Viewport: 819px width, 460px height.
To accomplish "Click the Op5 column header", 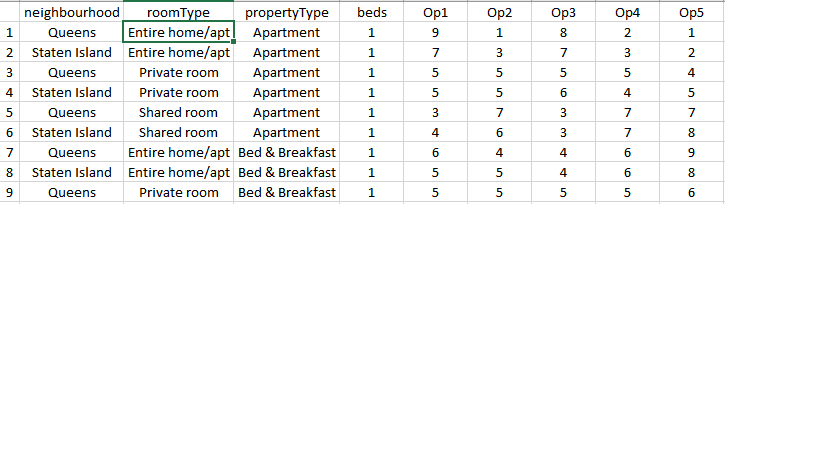I will coord(691,13).
